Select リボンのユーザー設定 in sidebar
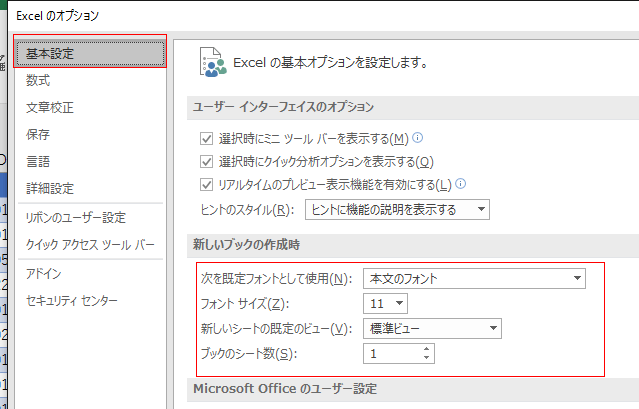The height and width of the screenshot is (409, 639). pos(76,218)
